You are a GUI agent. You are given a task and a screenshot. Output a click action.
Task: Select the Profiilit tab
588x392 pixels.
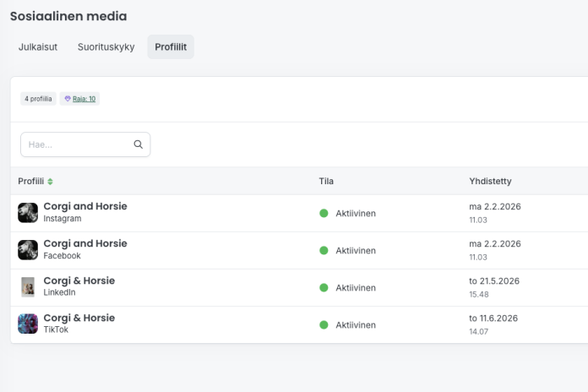click(171, 47)
